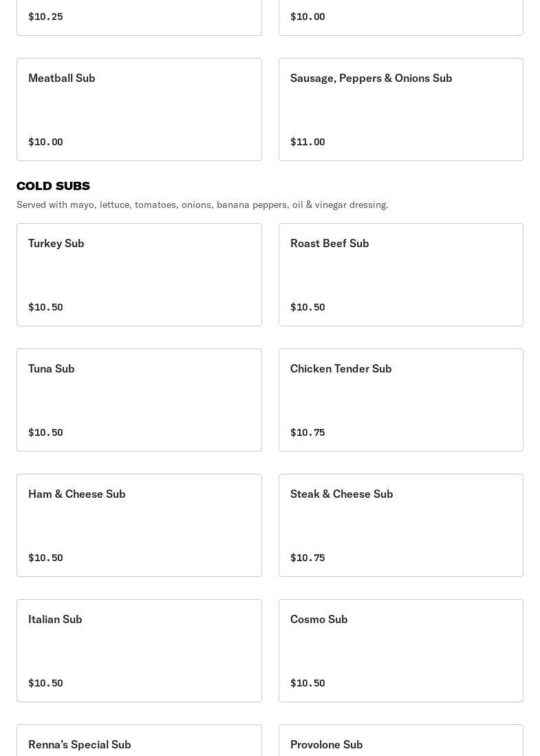Select the Steak & Cheese Sub card
This screenshot has height=756, width=540.
click(400, 525)
